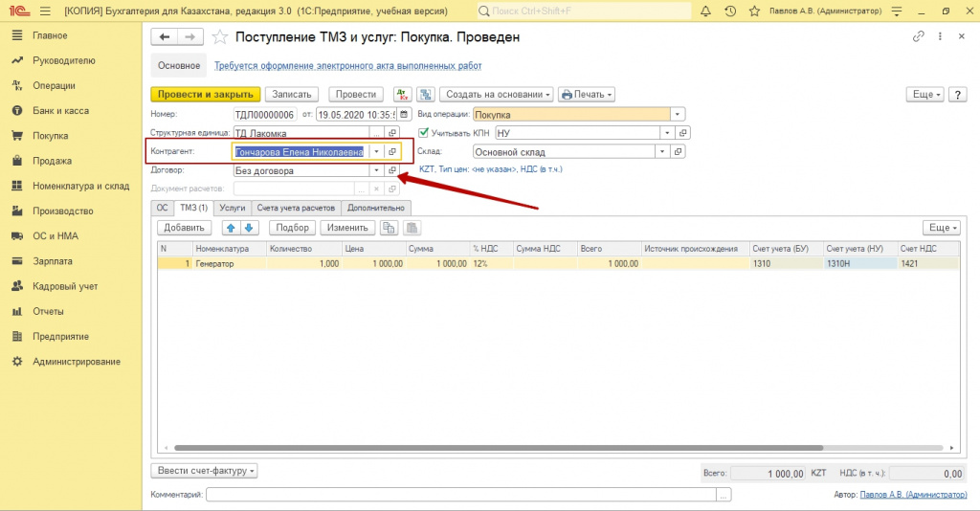Open Руководителю section
Screen dimensions: 980x511
click(x=64, y=60)
